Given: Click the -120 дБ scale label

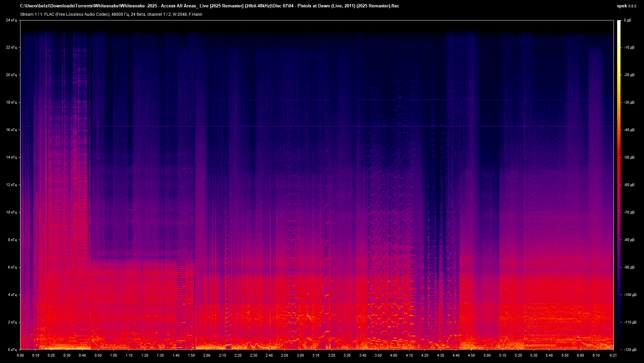Looking at the screenshot, I should point(630,350).
